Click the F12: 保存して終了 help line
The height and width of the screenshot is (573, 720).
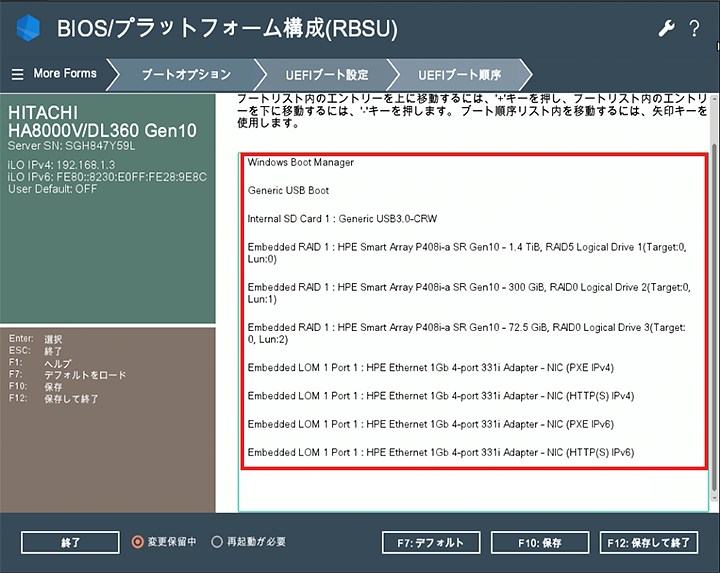[x=53, y=399]
